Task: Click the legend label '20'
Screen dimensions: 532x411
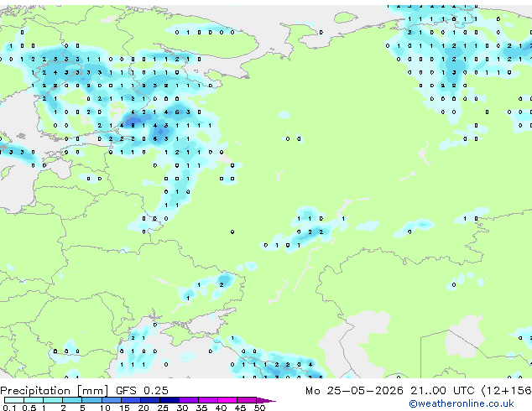Action: (143, 408)
